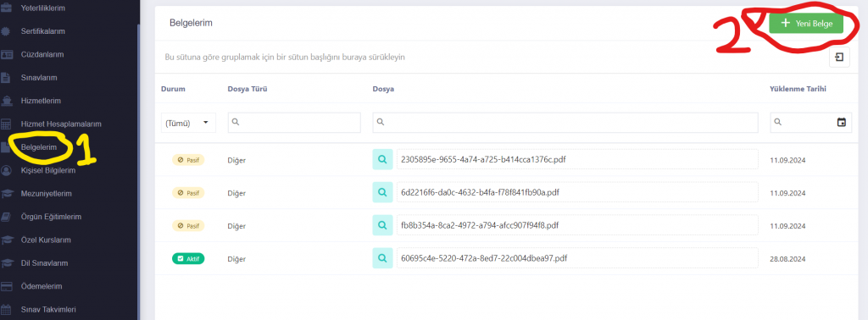This screenshot has height=320, width=868.
Task: Sort by the Dosya Türü column header
Action: tap(248, 88)
